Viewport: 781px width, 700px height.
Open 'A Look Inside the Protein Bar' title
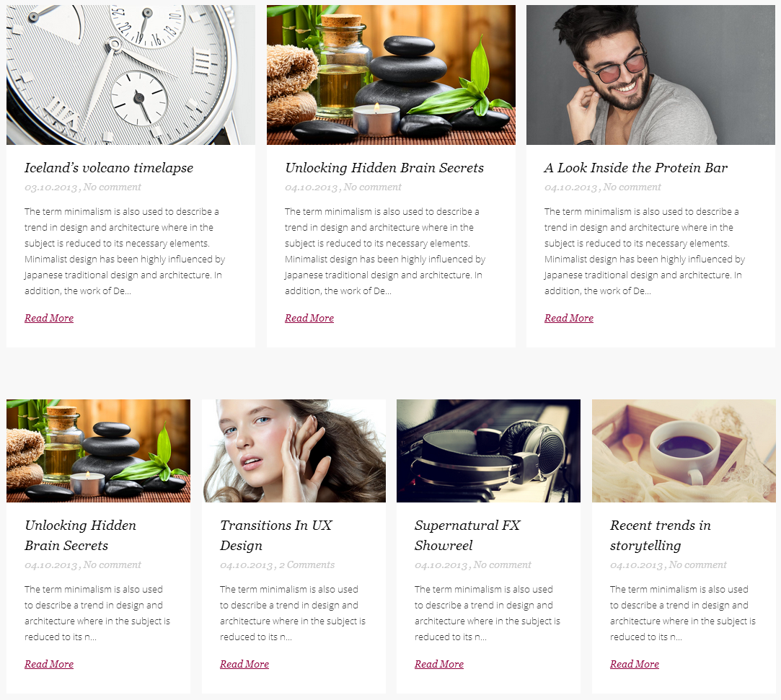pyautogui.click(x=635, y=168)
